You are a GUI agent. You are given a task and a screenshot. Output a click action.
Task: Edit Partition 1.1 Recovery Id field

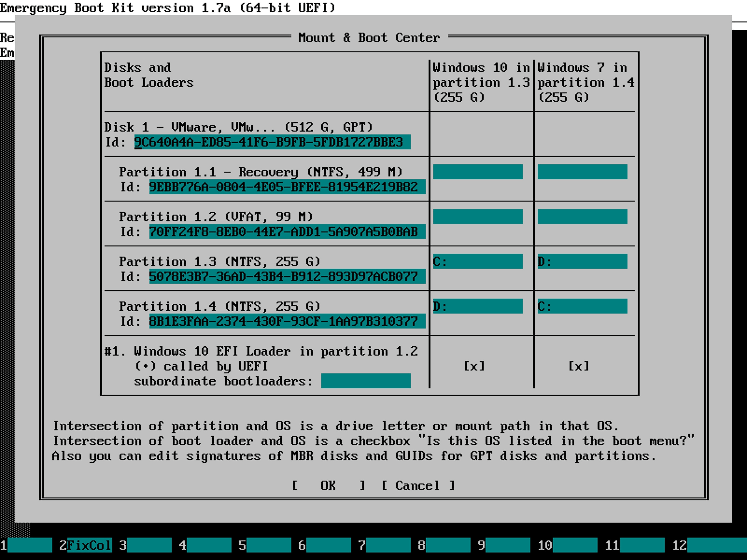(x=287, y=187)
